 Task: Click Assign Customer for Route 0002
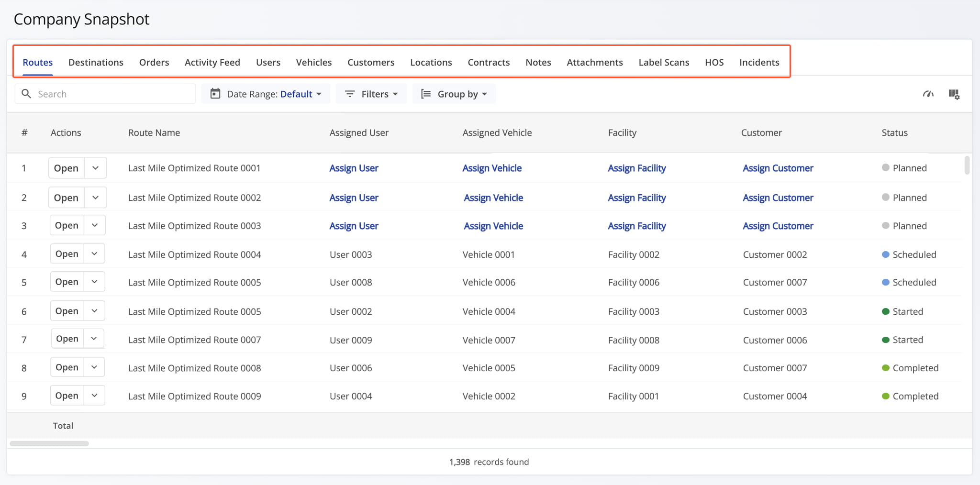(778, 198)
